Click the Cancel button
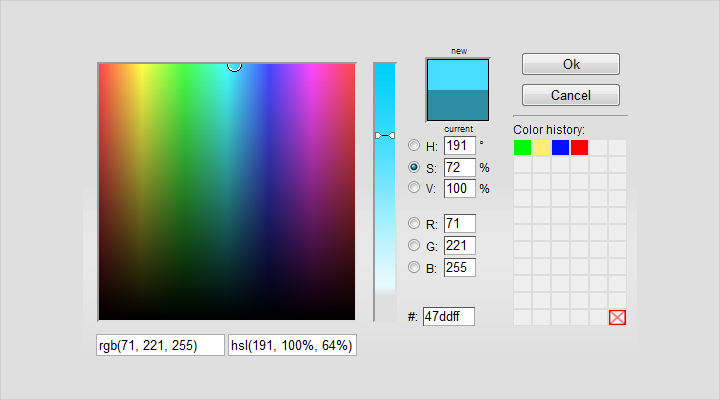 click(571, 95)
